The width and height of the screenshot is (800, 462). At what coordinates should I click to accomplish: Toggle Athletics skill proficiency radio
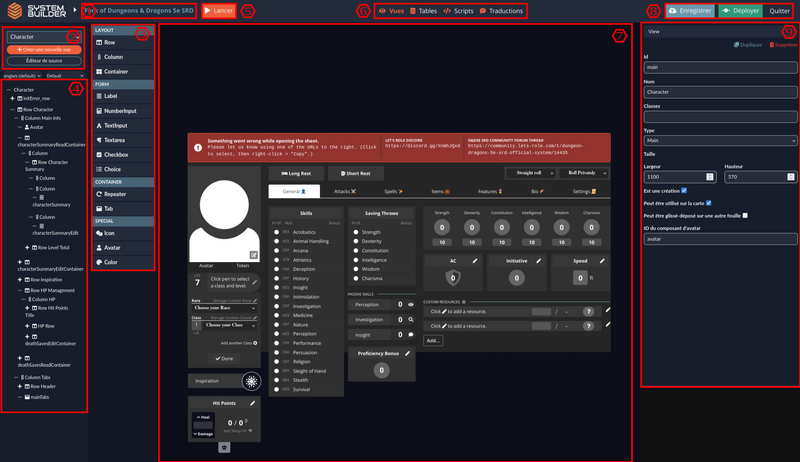pos(277,260)
